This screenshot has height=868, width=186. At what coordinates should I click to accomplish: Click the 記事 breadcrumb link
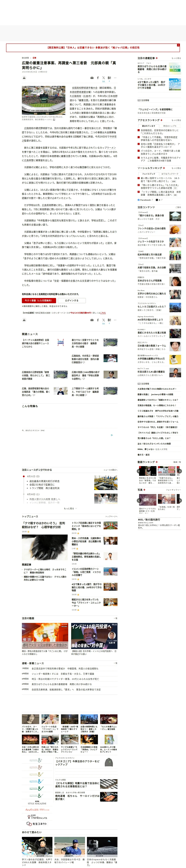(x=34, y=58)
